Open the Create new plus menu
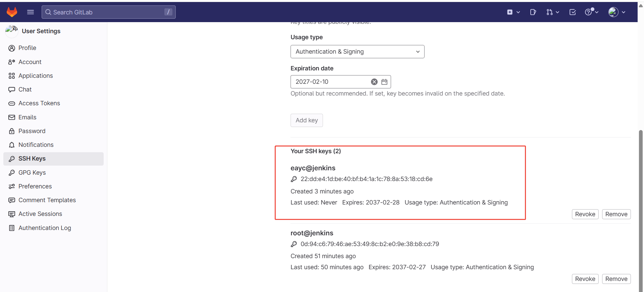 click(513, 12)
